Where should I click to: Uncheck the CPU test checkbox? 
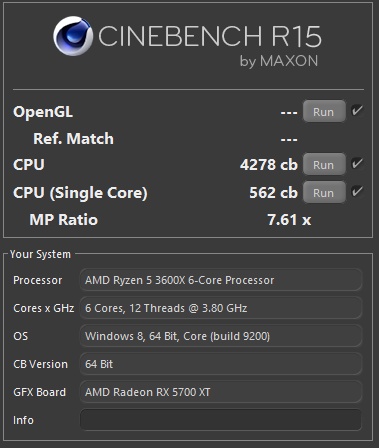[x=357, y=163]
